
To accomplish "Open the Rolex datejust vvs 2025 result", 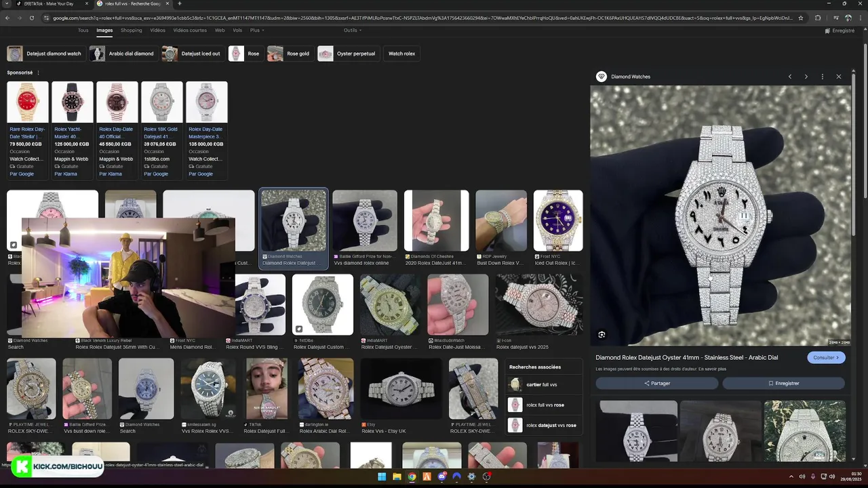I will coord(539,312).
